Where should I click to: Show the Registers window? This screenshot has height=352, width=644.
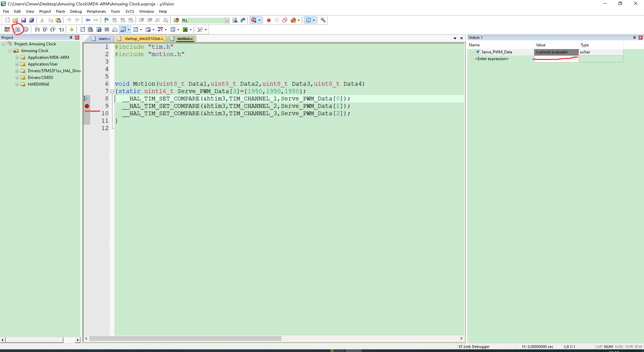coord(107,30)
